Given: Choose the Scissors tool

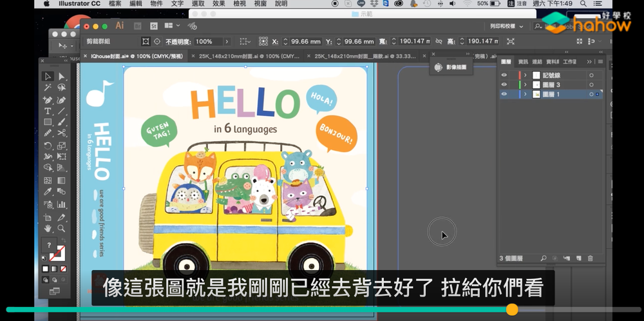Looking at the screenshot, I should 62,133.
